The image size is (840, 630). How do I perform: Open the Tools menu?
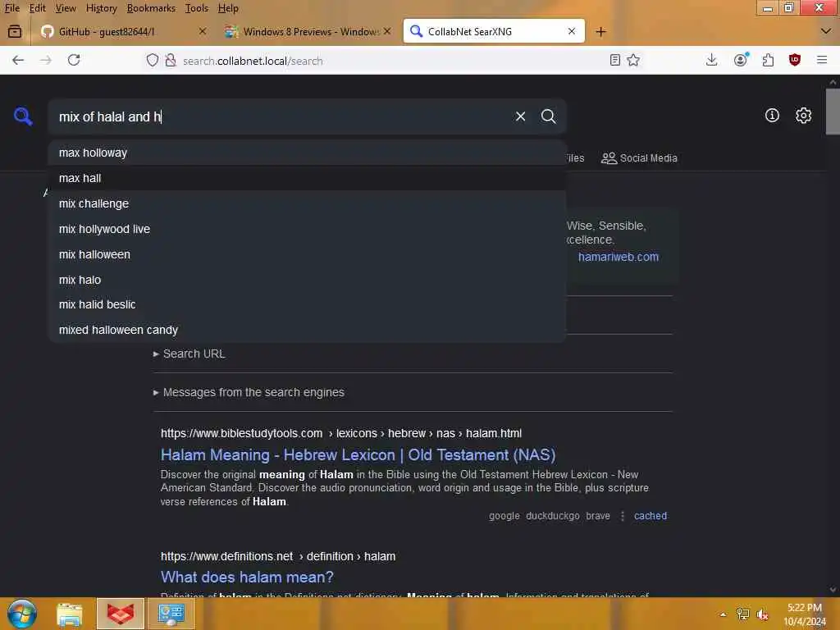(197, 8)
